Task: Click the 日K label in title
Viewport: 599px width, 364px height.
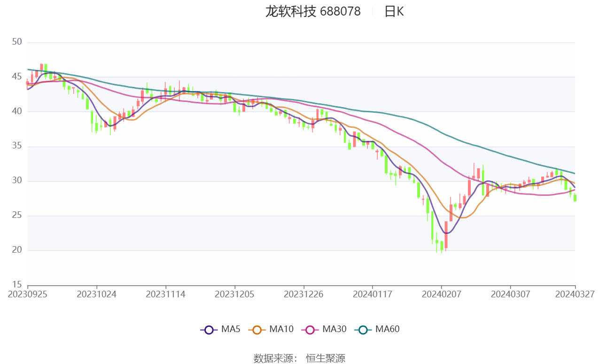Action: click(x=394, y=11)
